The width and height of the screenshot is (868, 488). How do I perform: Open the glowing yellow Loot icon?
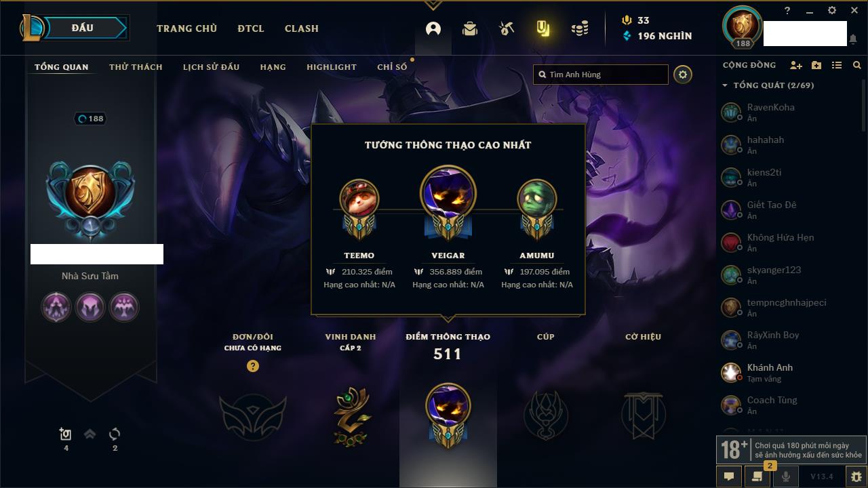[542, 28]
